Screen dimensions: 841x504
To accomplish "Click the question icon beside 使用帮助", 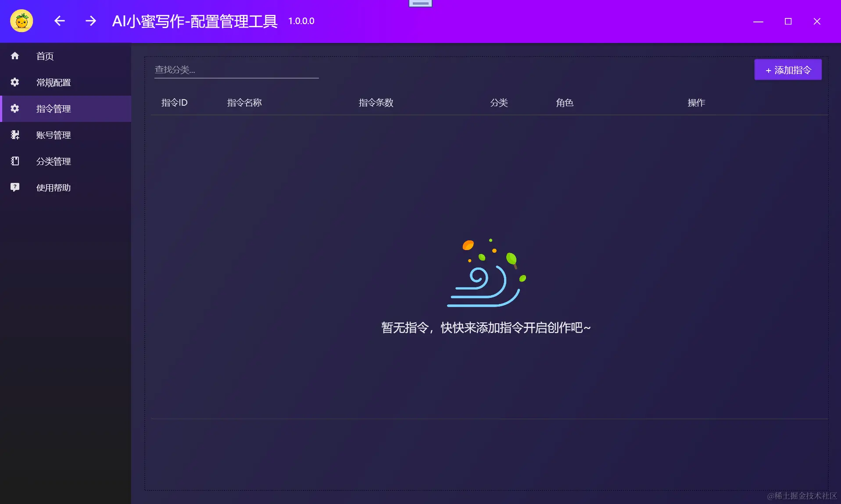I will point(15,187).
